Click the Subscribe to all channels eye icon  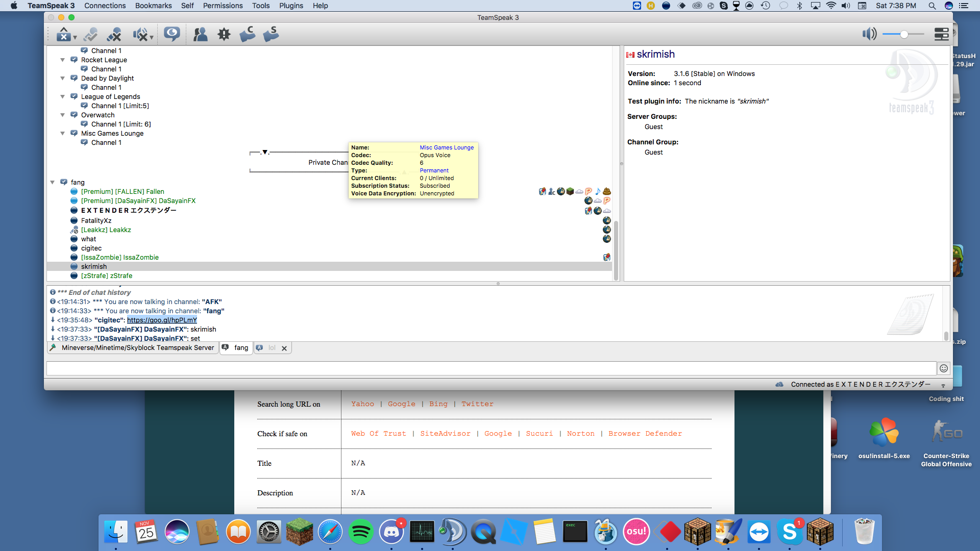pos(172,34)
